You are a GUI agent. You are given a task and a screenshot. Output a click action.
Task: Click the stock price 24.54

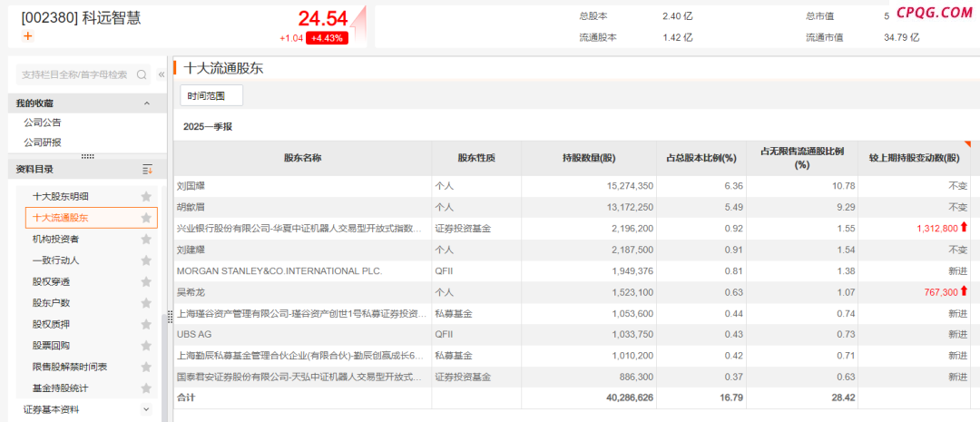tap(322, 18)
